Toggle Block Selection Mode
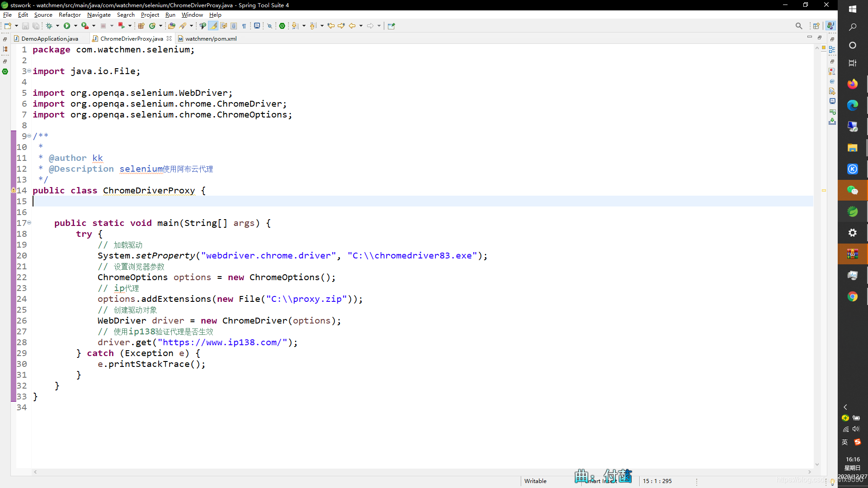Screen dimensions: 868x488 pos(234,26)
